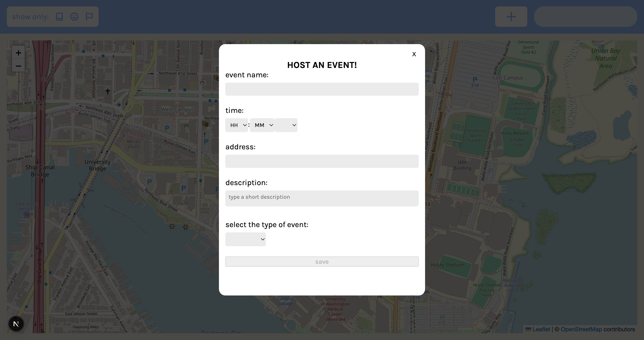This screenshot has width=644, height=340.
Task: Open the MM minutes dropdown
Action: click(x=262, y=125)
